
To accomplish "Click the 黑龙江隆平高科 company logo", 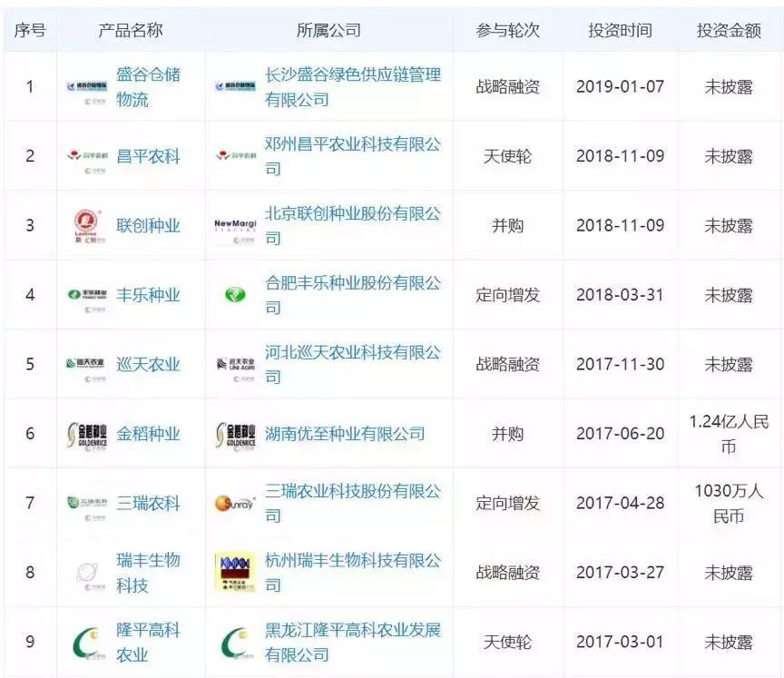I will coord(235,643).
